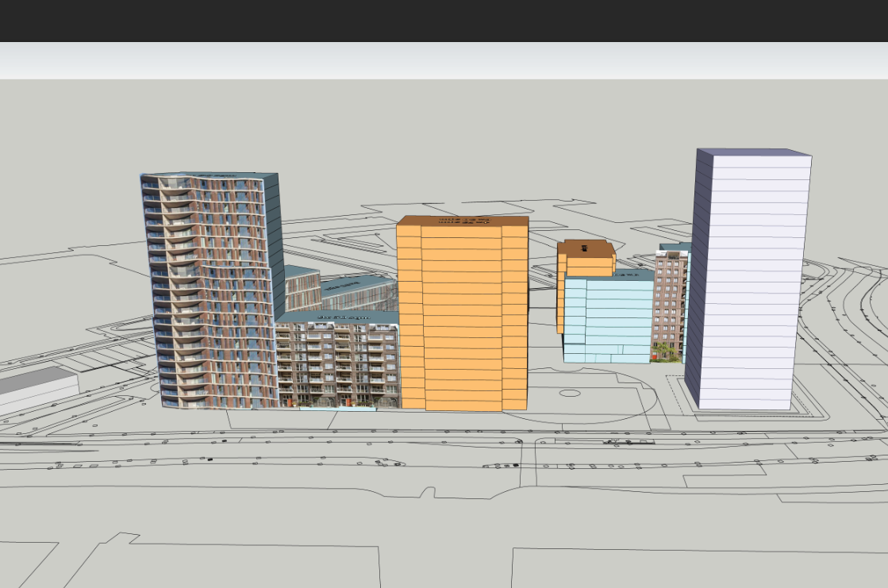Click the striped building behind the mid-rise block
This screenshot has height=588, width=888.
pyautogui.click(x=357, y=294)
